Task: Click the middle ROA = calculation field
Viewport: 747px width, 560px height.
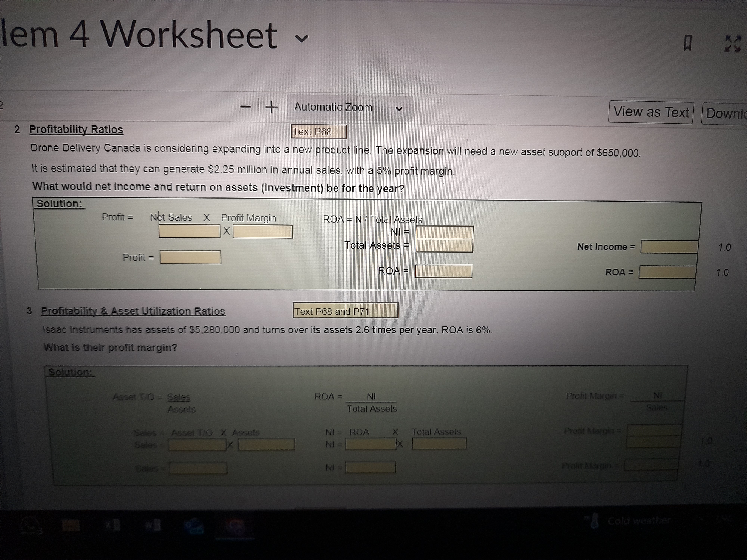Action: coord(443,271)
